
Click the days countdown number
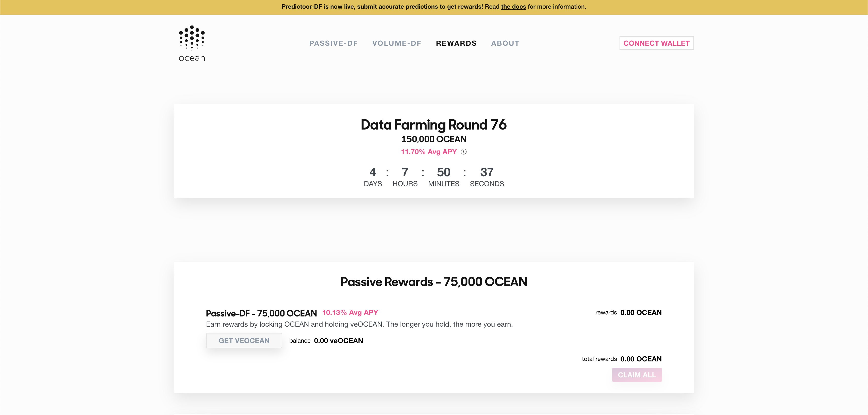[373, 172]
